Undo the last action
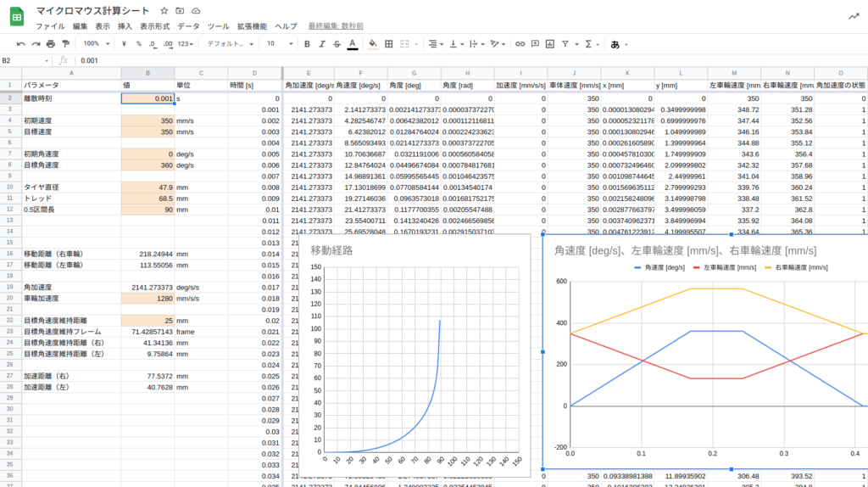The width and height of the screenshot is (868, 487). (x=21, y=44)
